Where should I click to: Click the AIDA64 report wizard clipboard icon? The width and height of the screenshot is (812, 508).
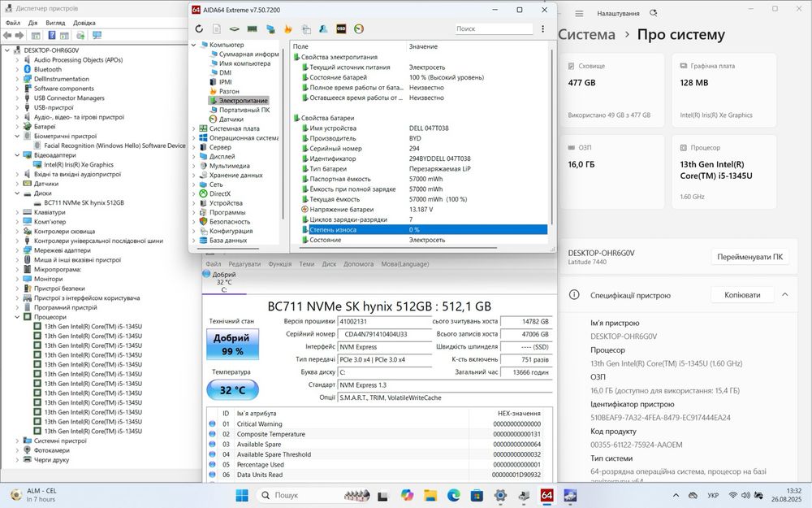tap(306, 29)
